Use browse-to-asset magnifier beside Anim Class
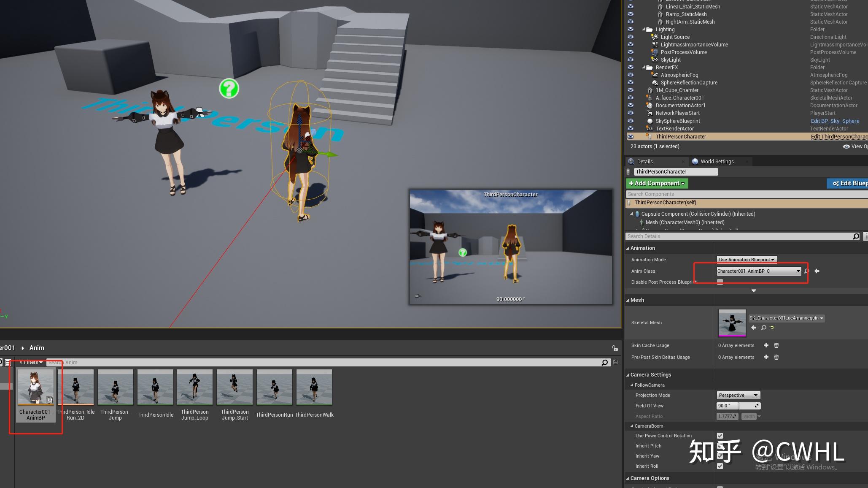The height and width of the screenshot is (488, 868). click(806, 271)
